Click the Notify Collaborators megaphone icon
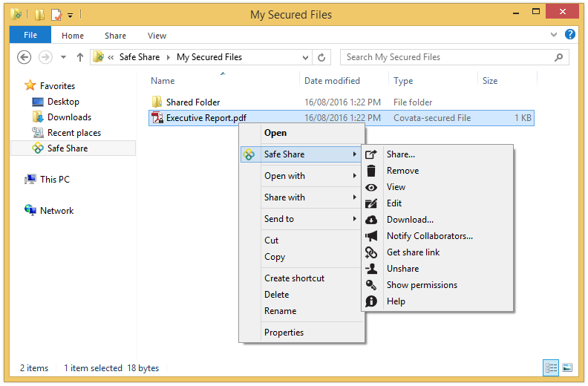Viewport: 588px width, 386px height. (372, 236)
